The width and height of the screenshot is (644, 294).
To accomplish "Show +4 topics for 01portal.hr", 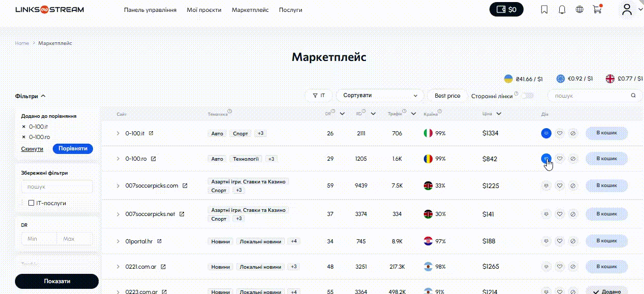I will pos(294,241).
